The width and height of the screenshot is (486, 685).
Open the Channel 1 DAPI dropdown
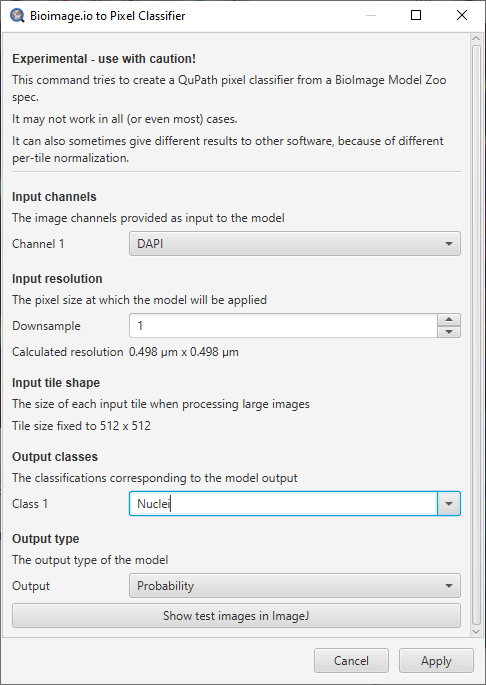295,244
